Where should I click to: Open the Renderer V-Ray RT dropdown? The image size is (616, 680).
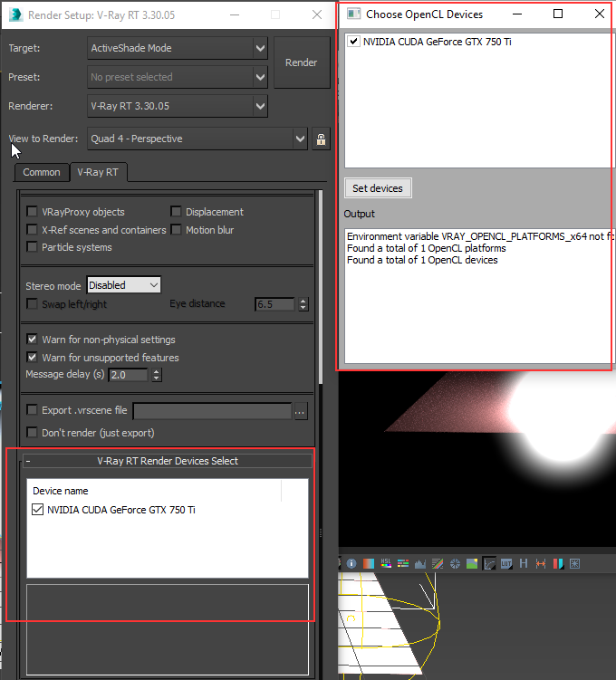tap(178, 106)
